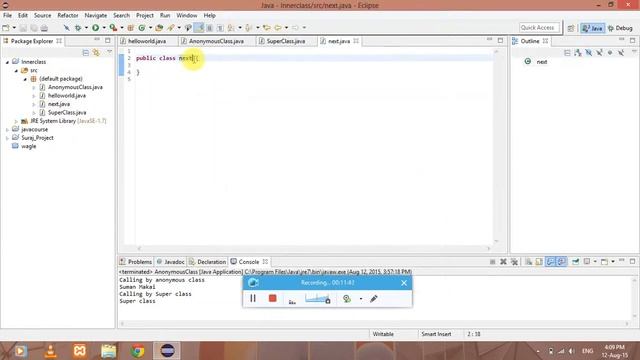Collapse the src folder node
640x360 pixels.
pyautogui.click(x=16, y=71)
